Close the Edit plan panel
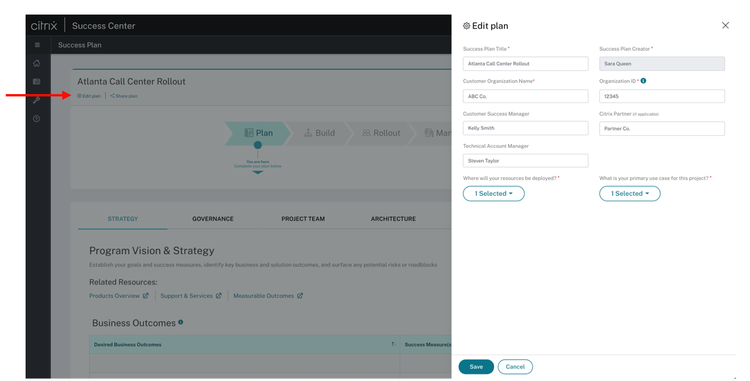Screen dimensions: 750x381 [725, 25]
